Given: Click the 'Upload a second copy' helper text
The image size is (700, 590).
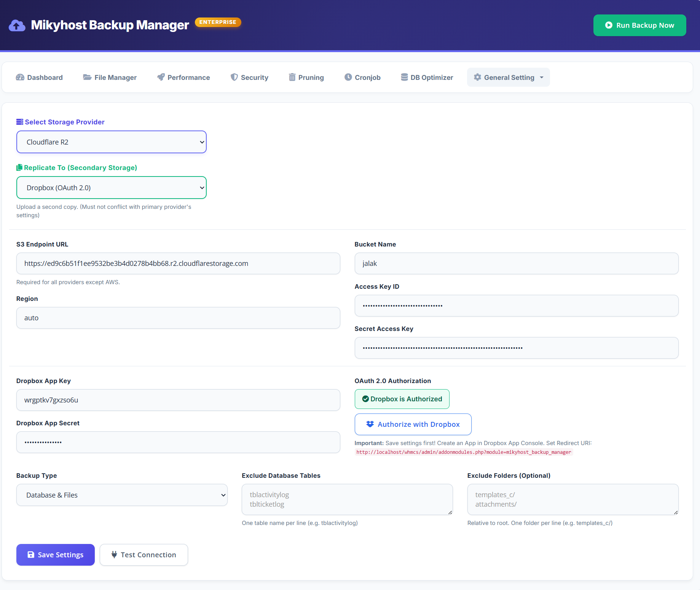Looking at the screenshot, I should point(104,211).
